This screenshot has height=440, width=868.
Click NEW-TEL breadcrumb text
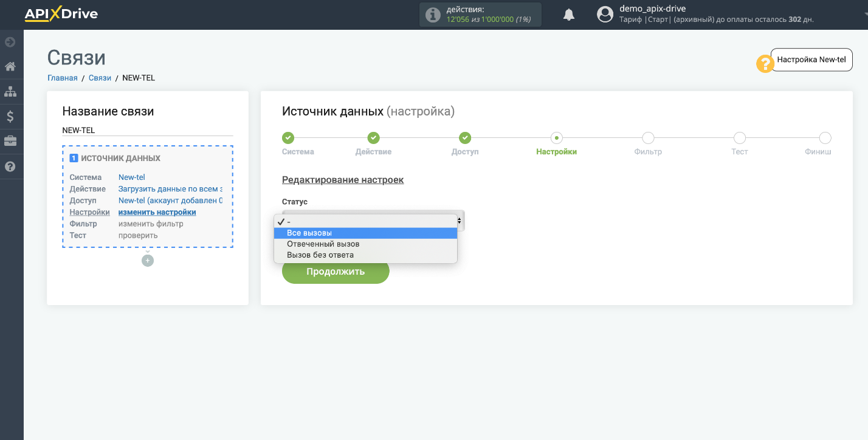139,78
